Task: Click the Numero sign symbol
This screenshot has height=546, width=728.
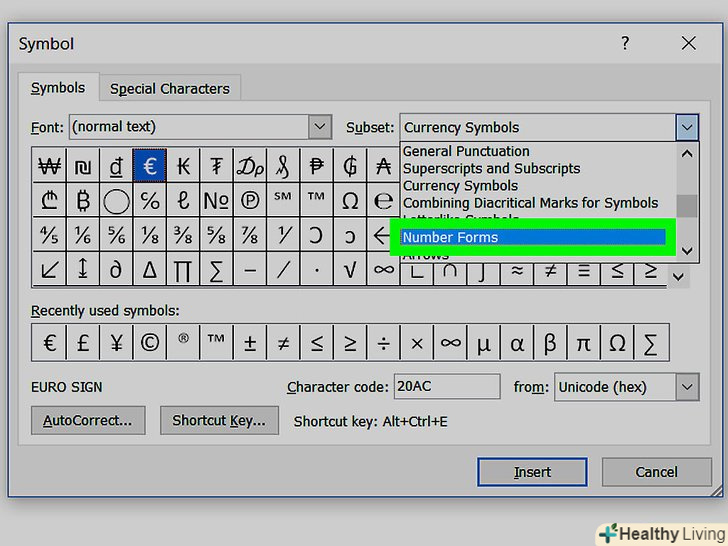Action: (217, 200)
